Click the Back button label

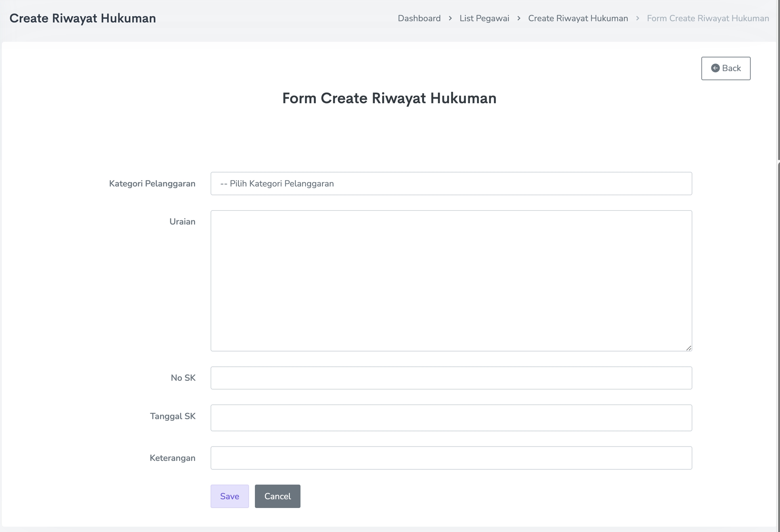(x=731, y=68)
